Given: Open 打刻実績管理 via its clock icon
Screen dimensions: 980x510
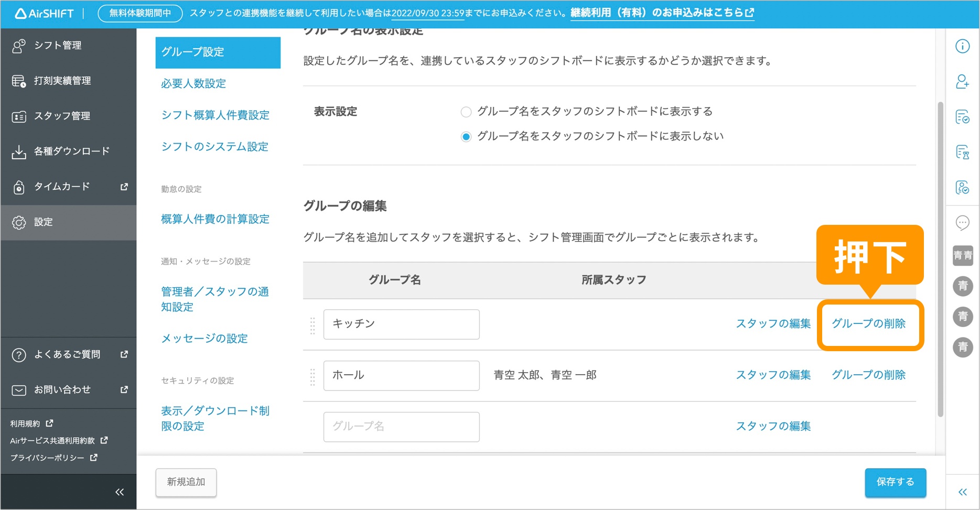Looking at the screenshot, I should [19, 81].
